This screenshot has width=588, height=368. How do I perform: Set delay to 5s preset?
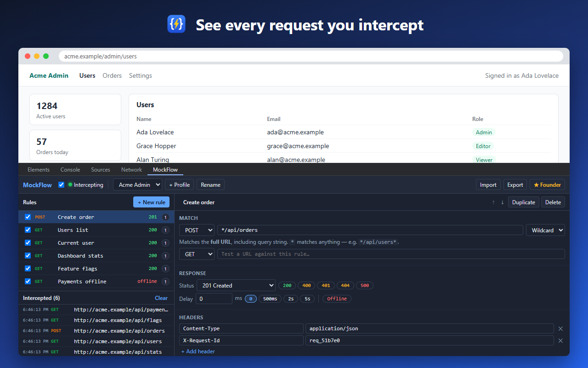click(307, 299)
